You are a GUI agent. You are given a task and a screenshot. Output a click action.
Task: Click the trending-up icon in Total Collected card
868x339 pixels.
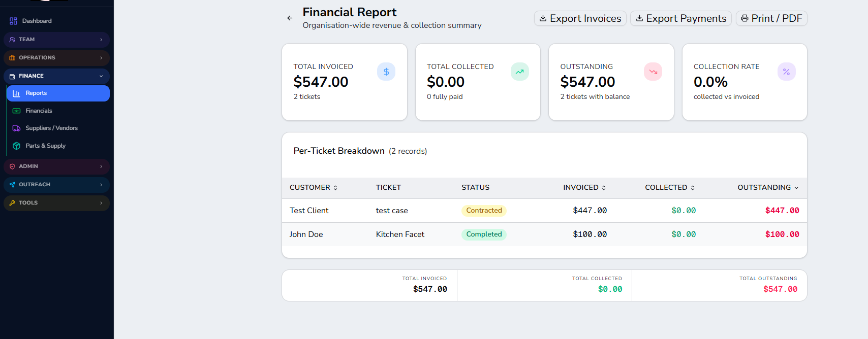click(x=519, y=72)
